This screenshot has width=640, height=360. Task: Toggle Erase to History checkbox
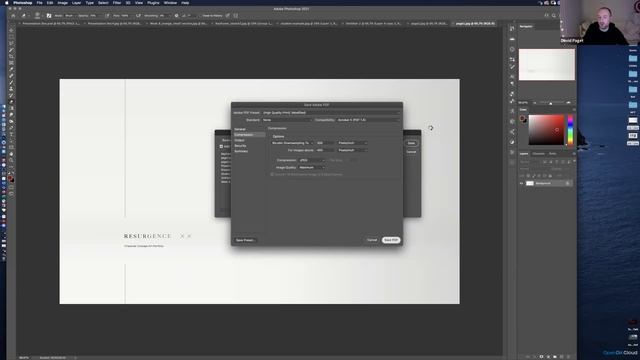[200, 16]
